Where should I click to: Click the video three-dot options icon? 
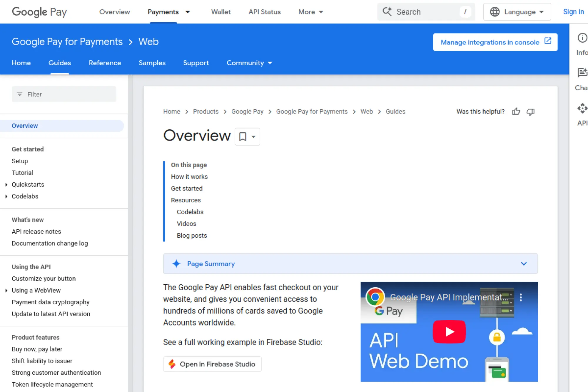click(521, 297)
